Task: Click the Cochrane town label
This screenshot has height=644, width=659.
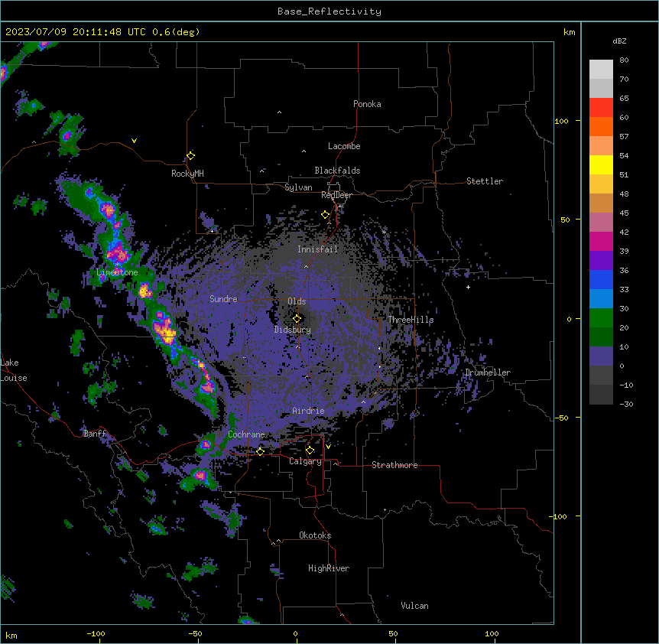Action: tap(246, 434)
